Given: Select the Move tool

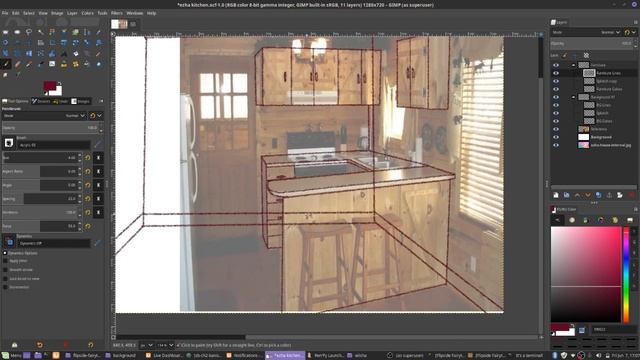Looking at the screenshot, I should click(29, 42).
